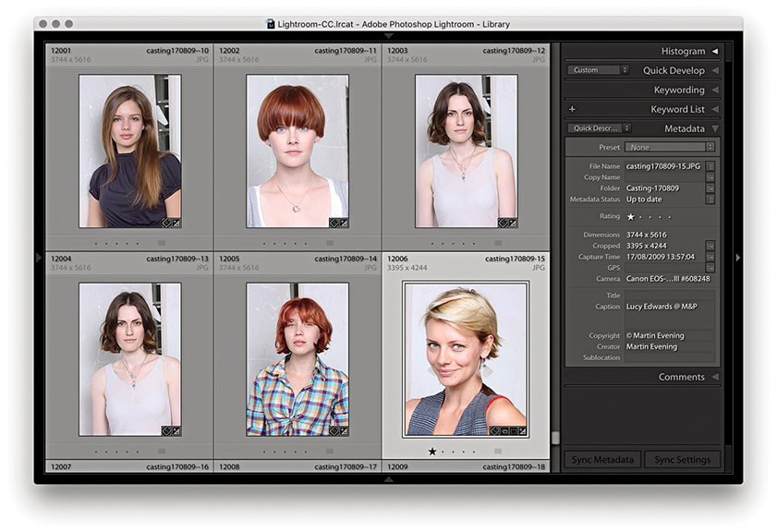Click the Folder field's go-to arrow button

[710, 188]
